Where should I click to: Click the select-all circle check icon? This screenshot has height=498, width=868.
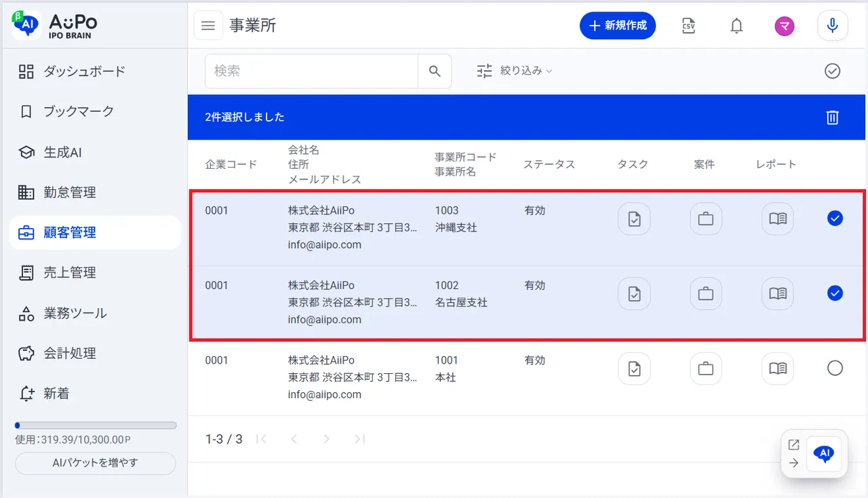click(x=833, y=71)
